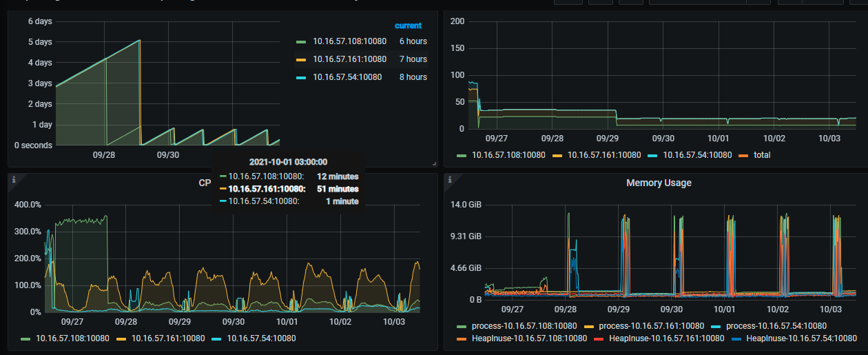Click yellow swatch for 10.16.57.161 in CPU legend
This screenshot has height=355, width=868.
tap(122, 338)
